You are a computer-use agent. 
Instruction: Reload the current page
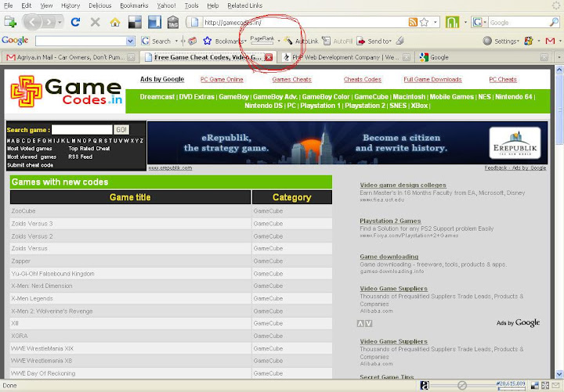tap(75, 22)
